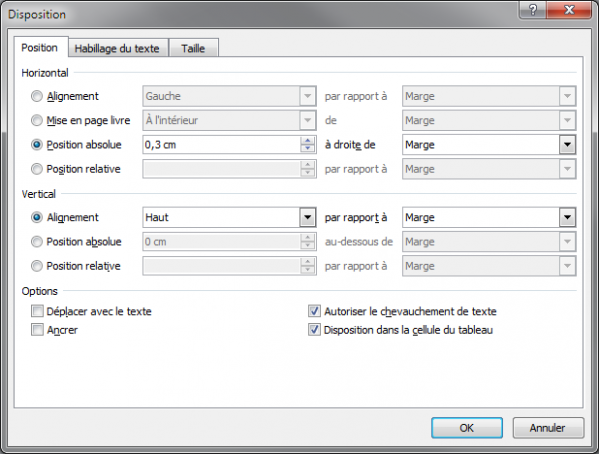Select Mise en page livre radio option
This screenshot has width=599, height=454.
click(37, 120)
